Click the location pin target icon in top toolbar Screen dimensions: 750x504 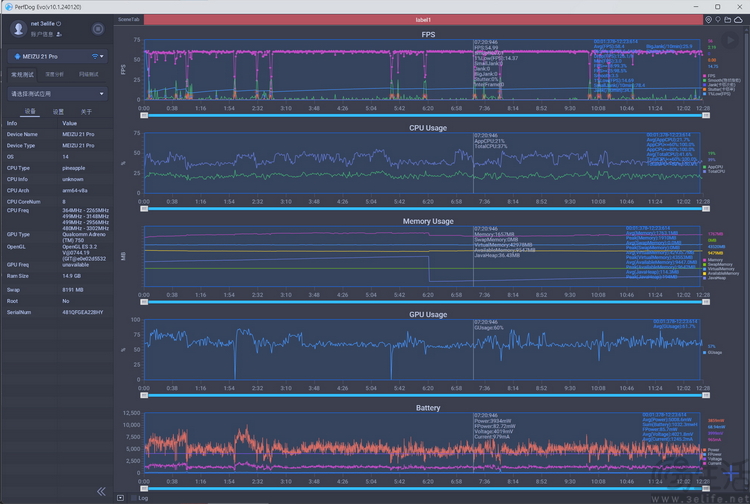[708, 20]
